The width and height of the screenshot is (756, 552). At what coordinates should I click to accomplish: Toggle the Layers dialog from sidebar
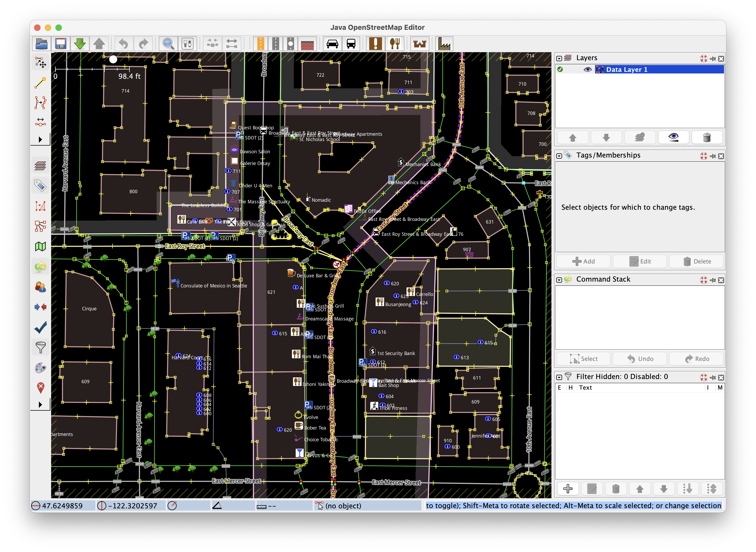pos(40,166)
